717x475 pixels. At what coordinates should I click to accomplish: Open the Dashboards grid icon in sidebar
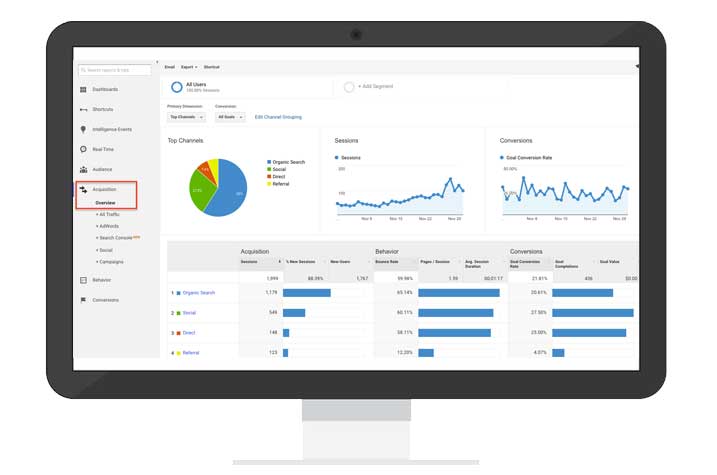pyautogui.click(x=83, y=90)
